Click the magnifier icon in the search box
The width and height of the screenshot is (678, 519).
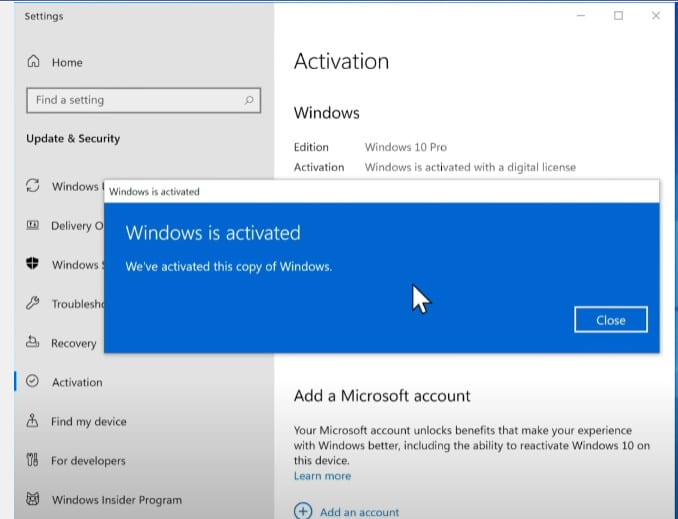point(249,100)
